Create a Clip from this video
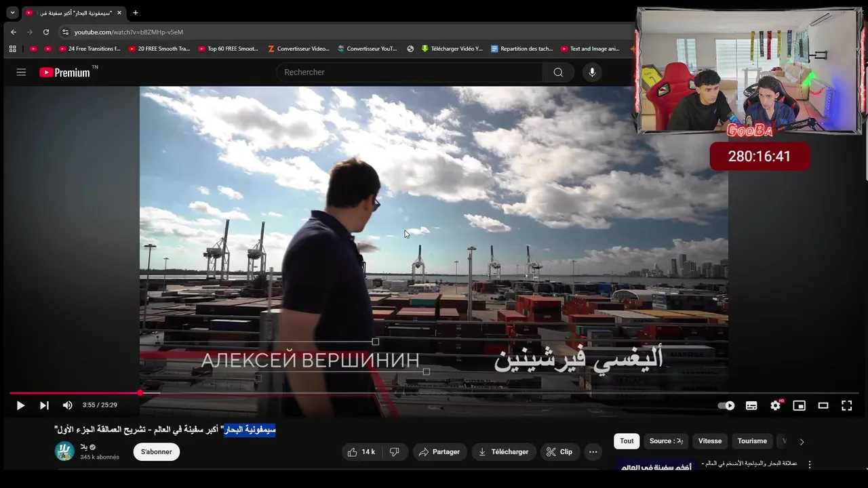868x488 pixels. (560, 452)
